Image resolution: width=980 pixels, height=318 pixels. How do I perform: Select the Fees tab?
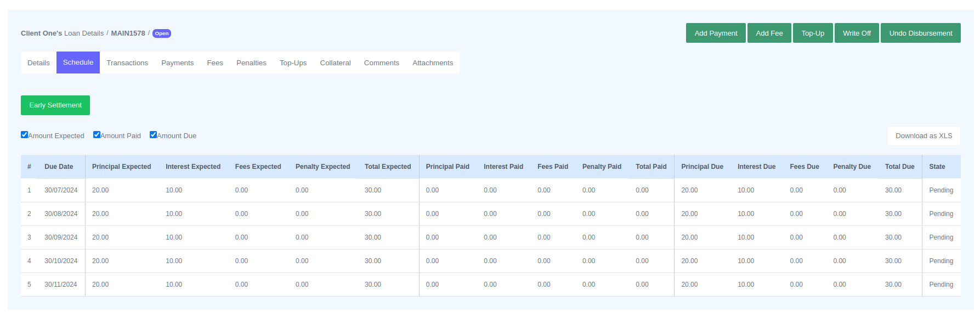tap(215, 63)
